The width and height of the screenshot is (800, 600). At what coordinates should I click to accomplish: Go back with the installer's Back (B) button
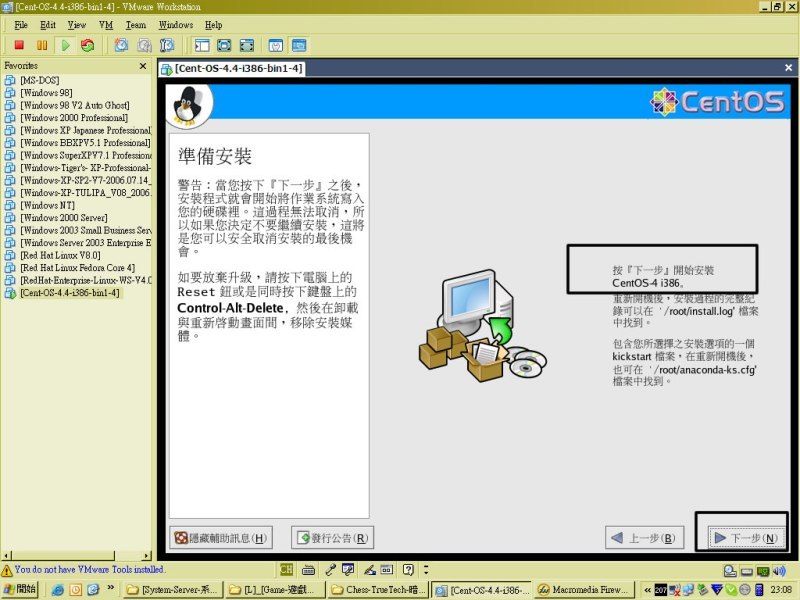pyautogui.click(x=644, y=538)
